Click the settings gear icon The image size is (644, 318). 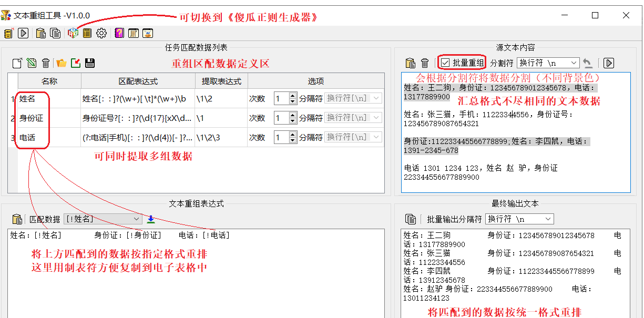pyautogui.click(x=101, y=33)
